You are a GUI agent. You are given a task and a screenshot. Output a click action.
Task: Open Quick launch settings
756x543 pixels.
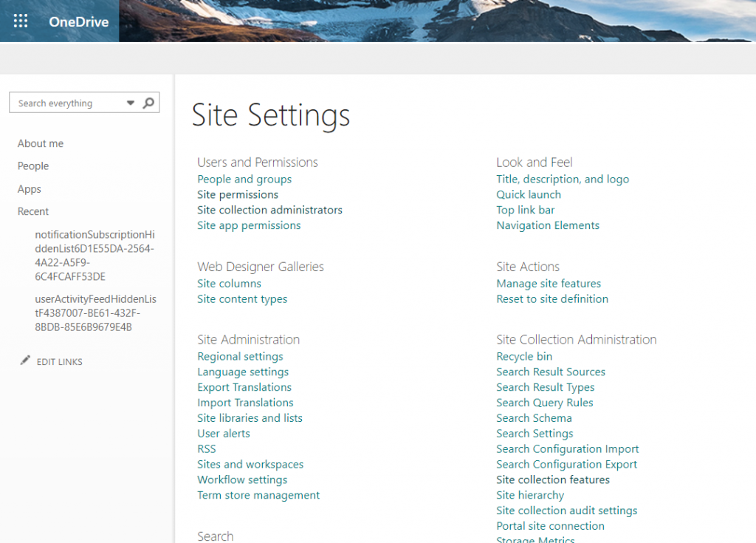tap(529, 194)
